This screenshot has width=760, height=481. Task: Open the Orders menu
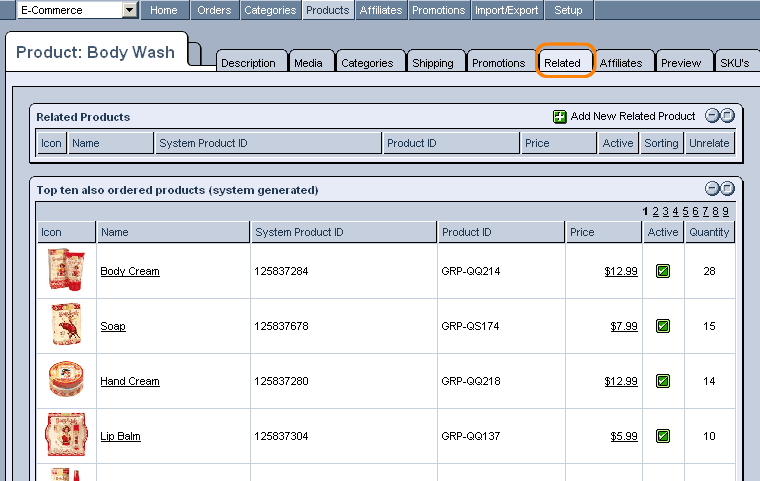214,10
